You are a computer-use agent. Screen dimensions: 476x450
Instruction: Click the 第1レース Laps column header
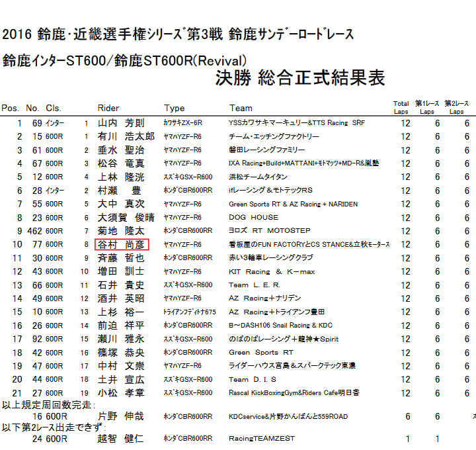point(427,108)
